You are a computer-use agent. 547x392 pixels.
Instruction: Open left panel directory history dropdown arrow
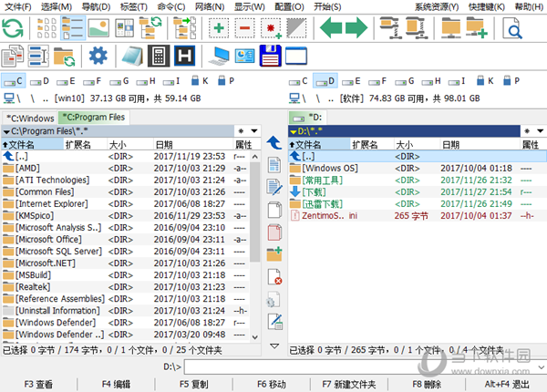click(254, 131)
